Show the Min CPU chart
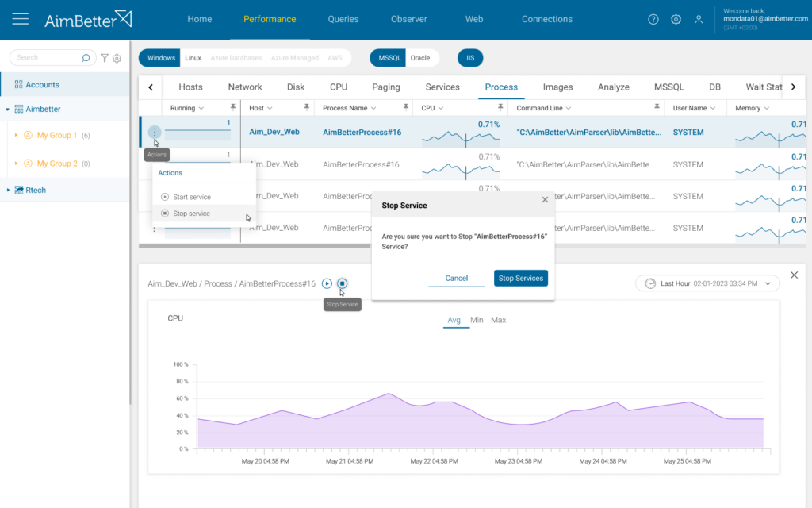Image resolution: width=812 pixels, height=508 pixels. click(477, 320)
